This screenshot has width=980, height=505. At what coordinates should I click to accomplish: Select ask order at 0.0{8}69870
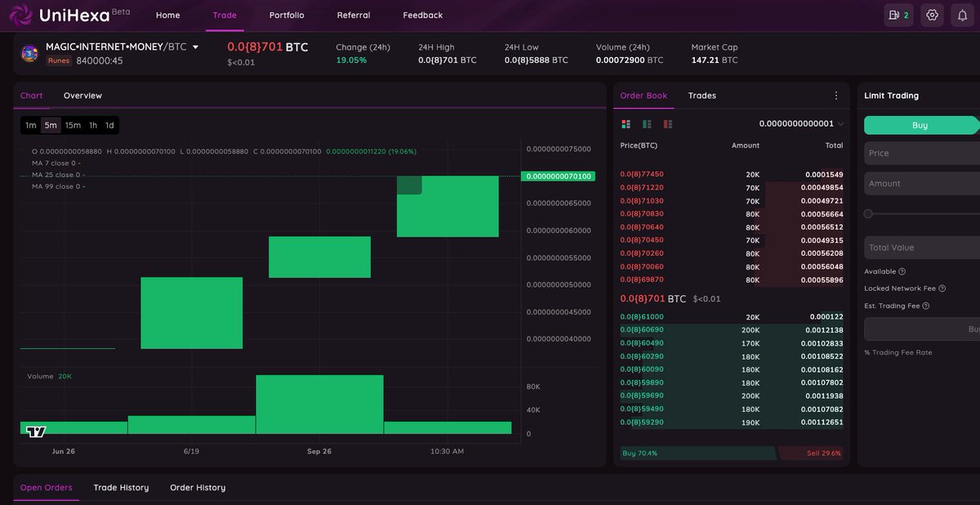point(732,279)
